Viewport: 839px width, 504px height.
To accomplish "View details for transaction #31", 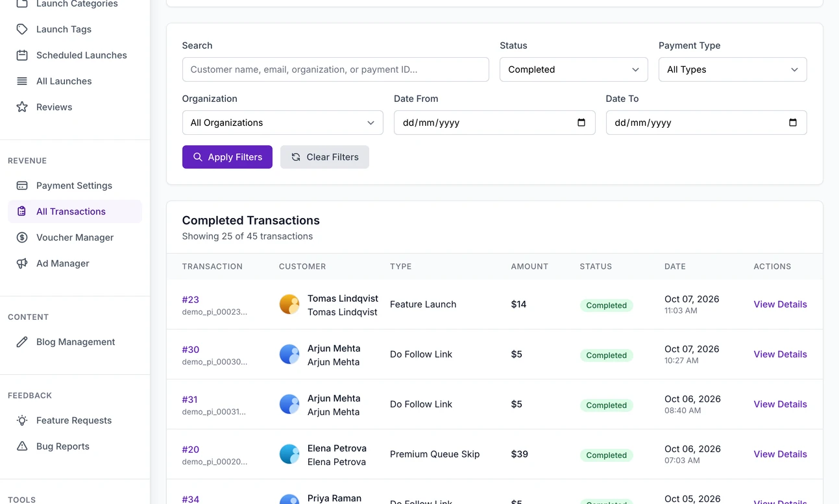I will tap(780, 404).
